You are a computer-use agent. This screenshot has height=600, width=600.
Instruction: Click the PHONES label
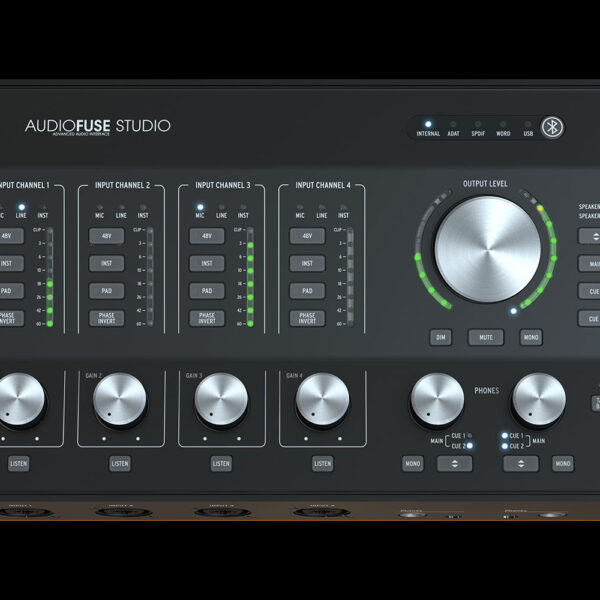487,391
